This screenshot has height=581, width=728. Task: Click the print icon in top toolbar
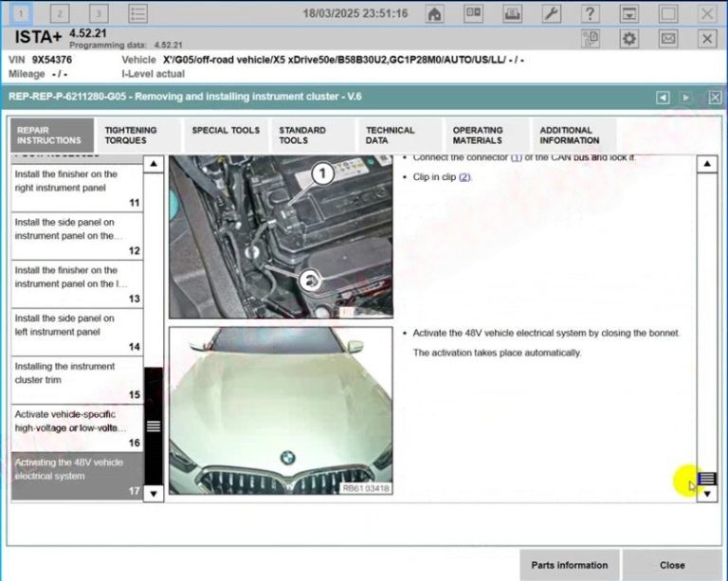(512, 13)
